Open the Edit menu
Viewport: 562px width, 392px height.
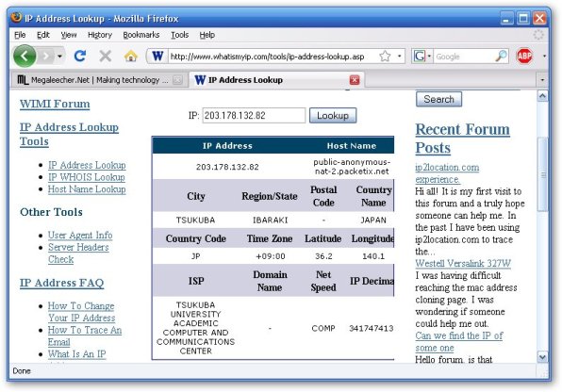[43, 35]
